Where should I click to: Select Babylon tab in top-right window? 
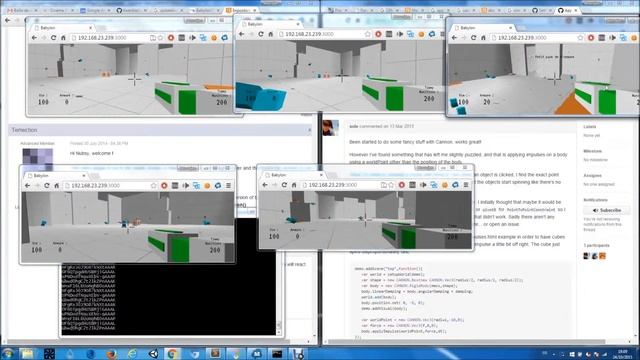(x=482, y=27)
